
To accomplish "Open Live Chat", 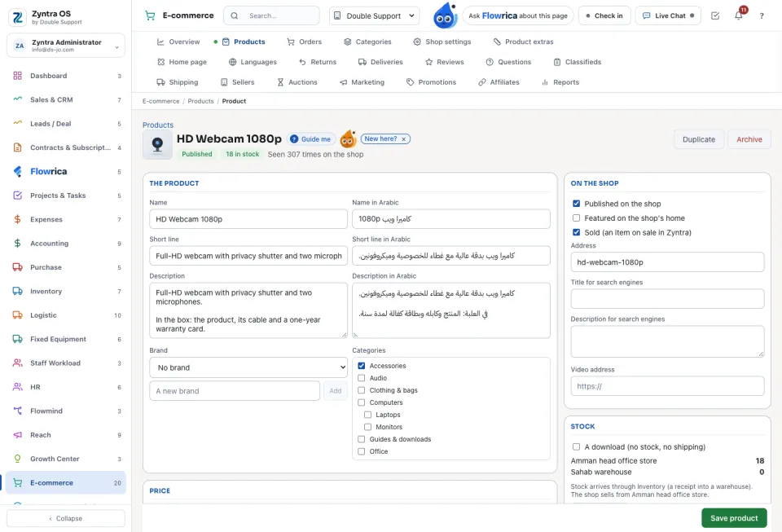I will coord(668,16).
